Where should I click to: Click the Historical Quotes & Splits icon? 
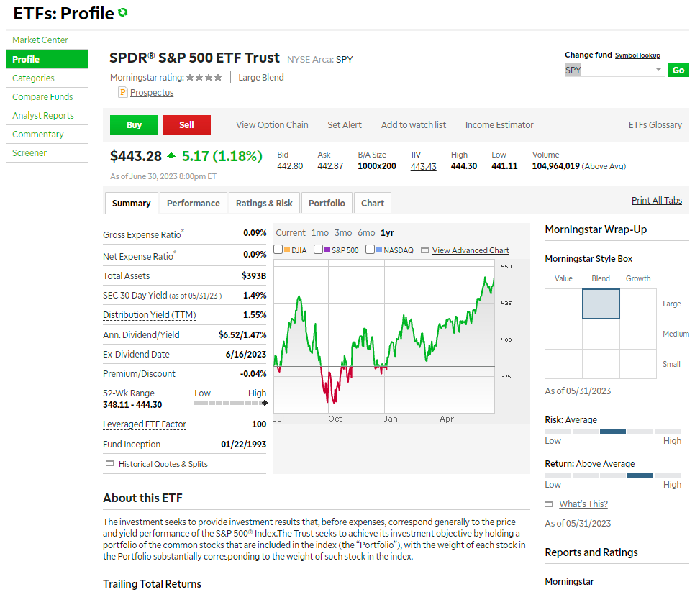pyautogui.click(x=109, y=463)
